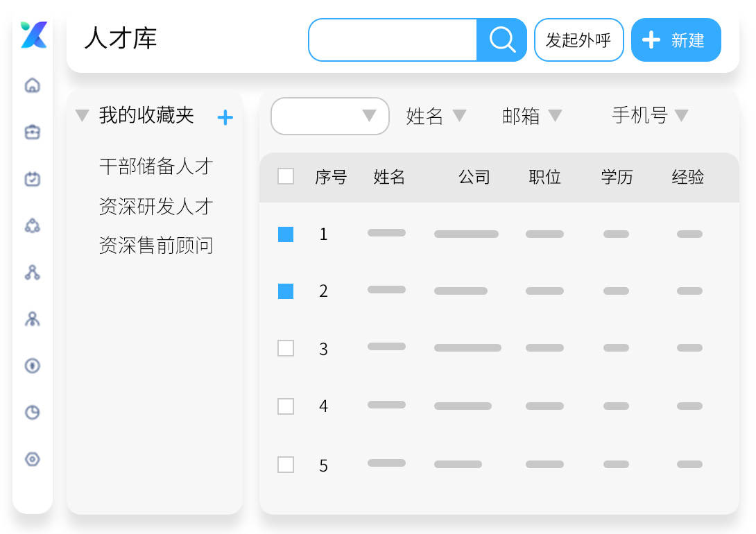Click the person icon in sidebar

coord(33,319)
